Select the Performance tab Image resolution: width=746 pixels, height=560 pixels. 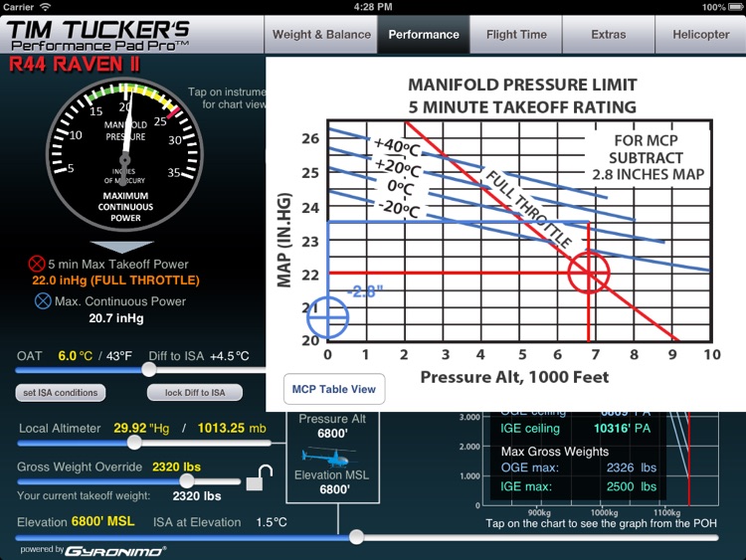click(424, 34)
